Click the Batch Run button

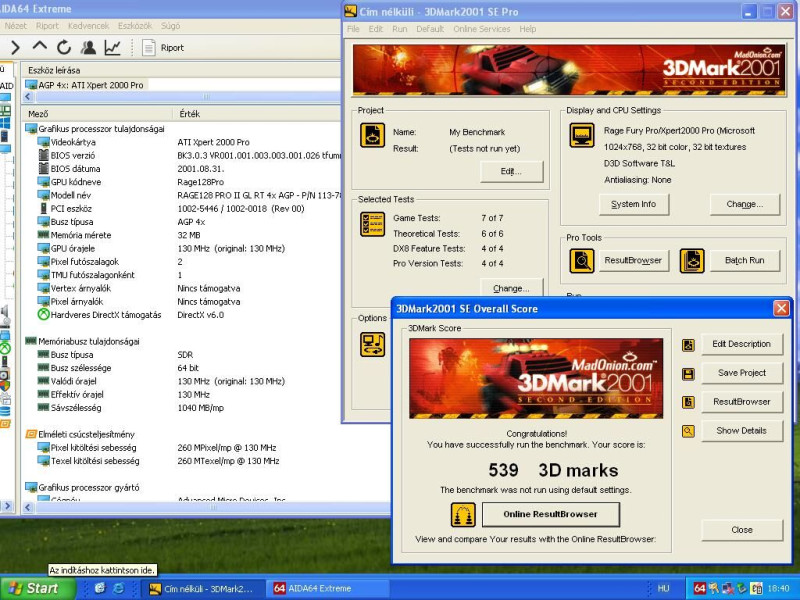744,261
